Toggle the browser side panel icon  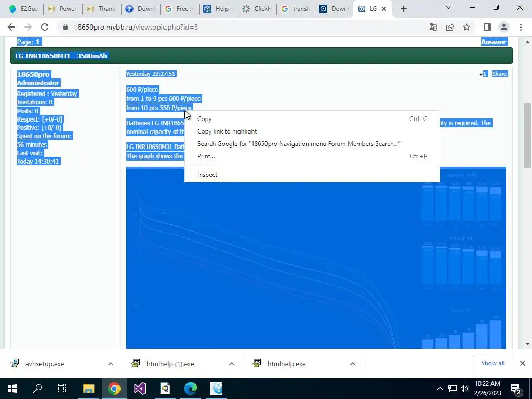pyautogui.click(x=487, y=27)
